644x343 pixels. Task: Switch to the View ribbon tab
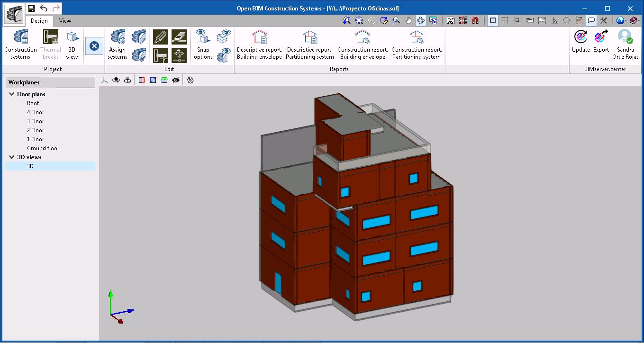coord(65,21)
